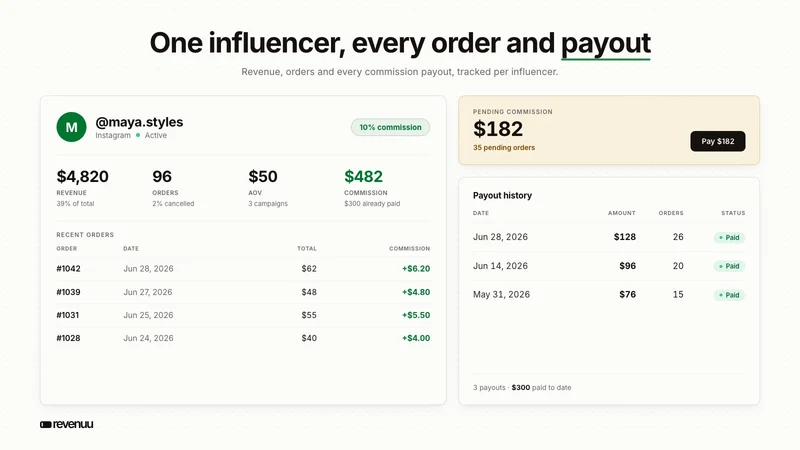Image resolution: width=800 pixels, height=450 pixels.
Task: Click the $40 order total
Action: click(x=309, y=338)
